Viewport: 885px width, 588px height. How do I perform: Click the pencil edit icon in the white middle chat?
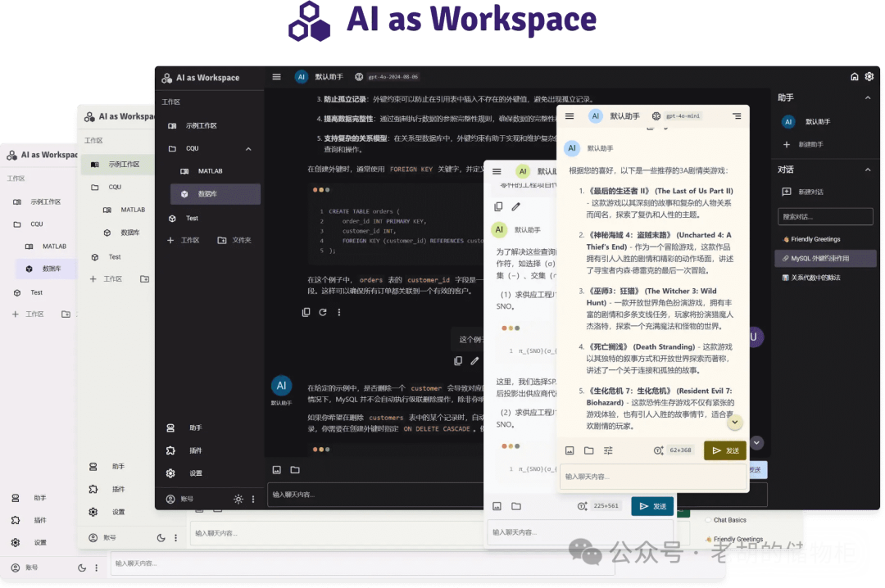pyautogui.click(x=516, y=207)
